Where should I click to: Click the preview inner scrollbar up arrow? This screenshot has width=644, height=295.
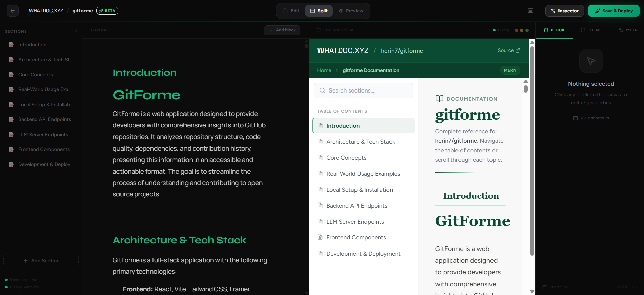click(x=526, y=81)
